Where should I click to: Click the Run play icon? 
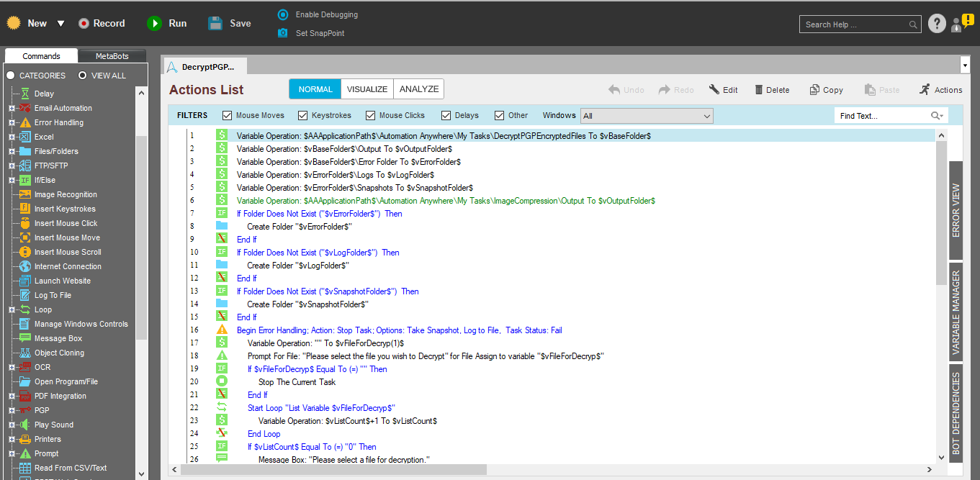(155, 24)
